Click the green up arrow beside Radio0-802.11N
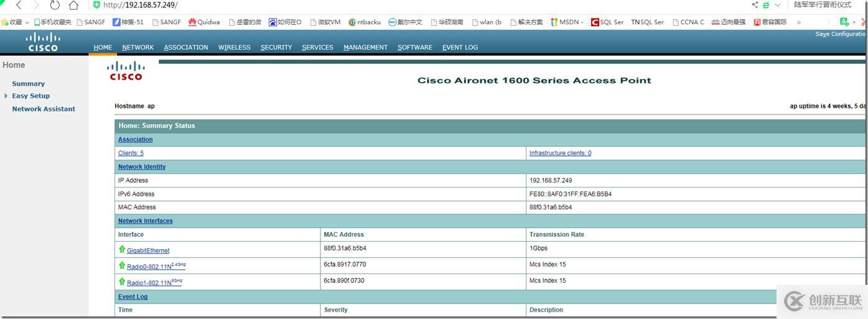The image size is (868, 319). click(122, 266)
